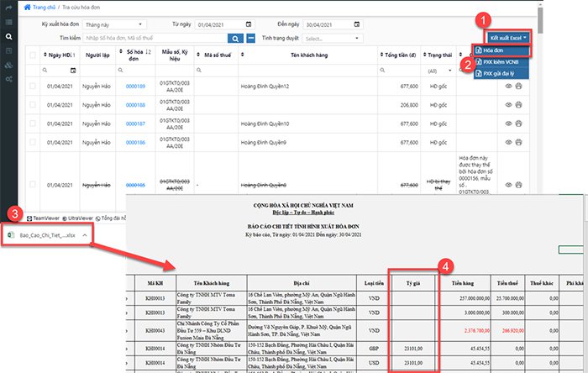Open calendar picker for Đến ngày
This screenshot has width=588, height=373.
357,24
